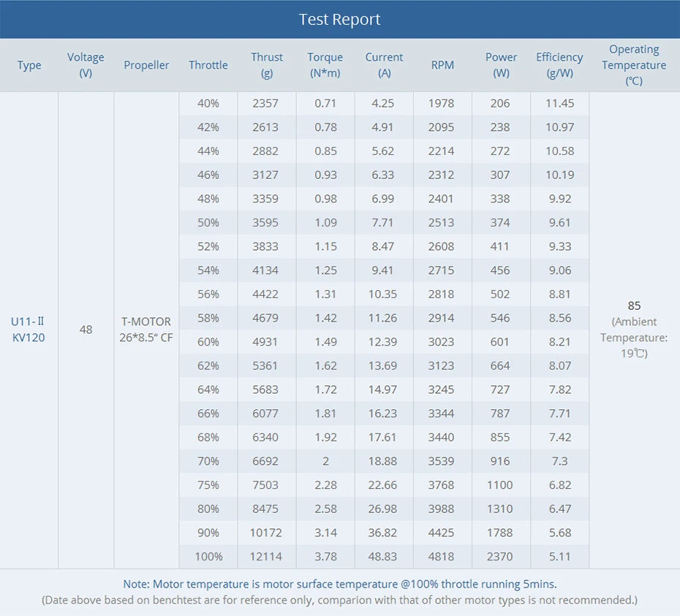The width and height of the screenshot is (680, 616).
Task: Select power value 2370
Action: 500,557
